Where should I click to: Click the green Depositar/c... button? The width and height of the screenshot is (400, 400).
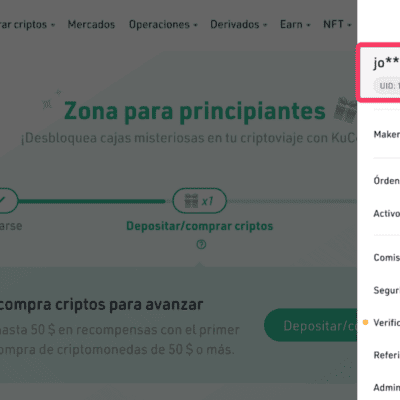pyautogui.click(x=310, y=325)
